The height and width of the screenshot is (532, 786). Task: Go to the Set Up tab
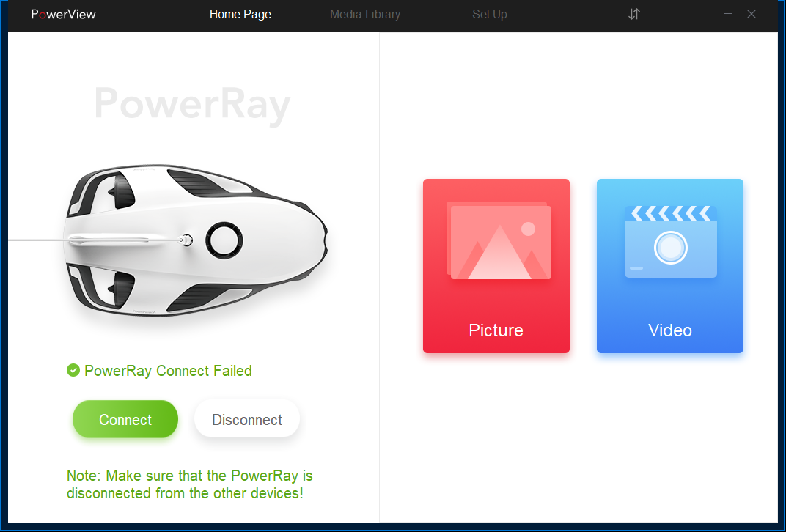point(489,14)
